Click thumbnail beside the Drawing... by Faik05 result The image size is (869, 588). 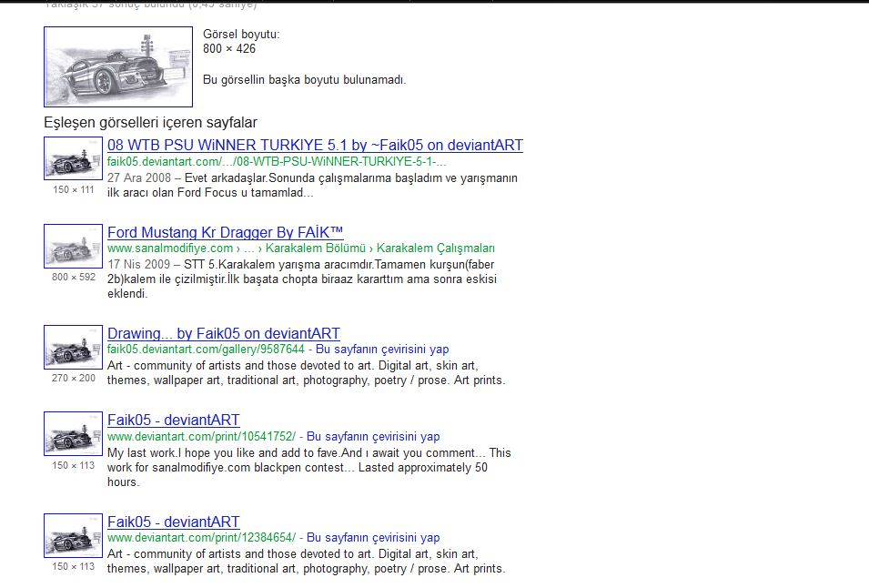tap(73, 347)
